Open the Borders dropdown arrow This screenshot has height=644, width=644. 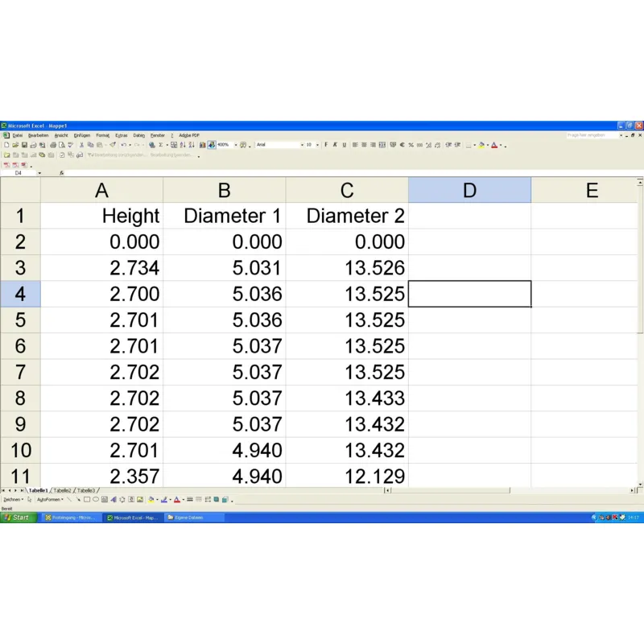coord(474,145)
